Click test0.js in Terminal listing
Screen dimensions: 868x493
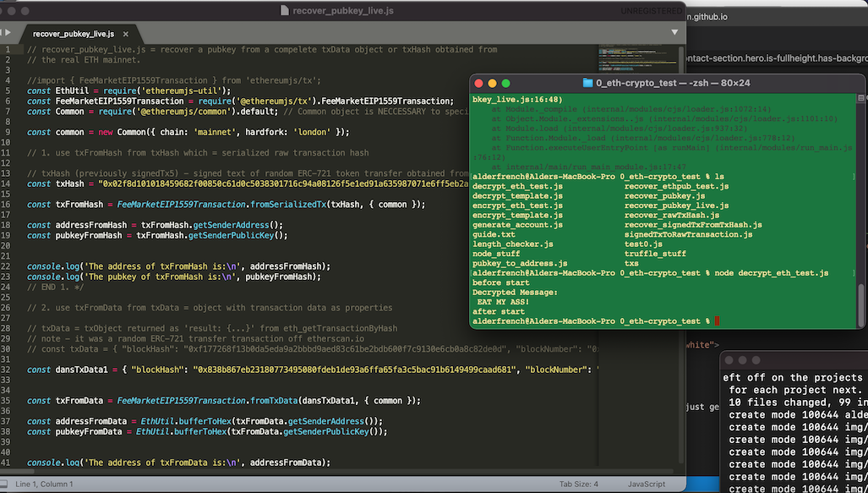[643, 244]
